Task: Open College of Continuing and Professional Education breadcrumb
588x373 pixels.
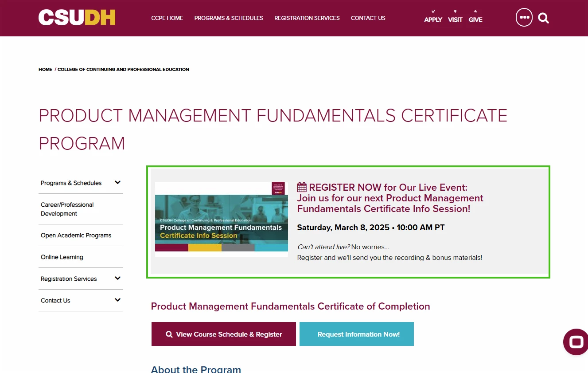Action: point(123,70)
